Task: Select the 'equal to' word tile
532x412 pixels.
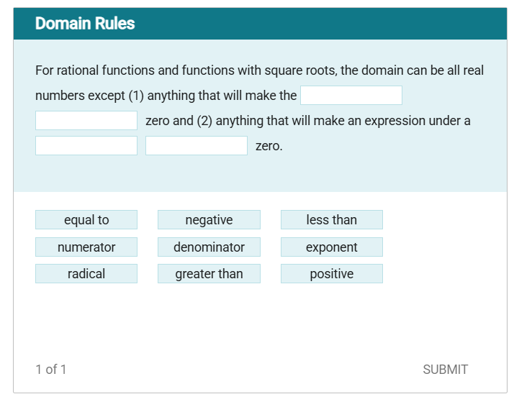Action: [x=86, y=220]
